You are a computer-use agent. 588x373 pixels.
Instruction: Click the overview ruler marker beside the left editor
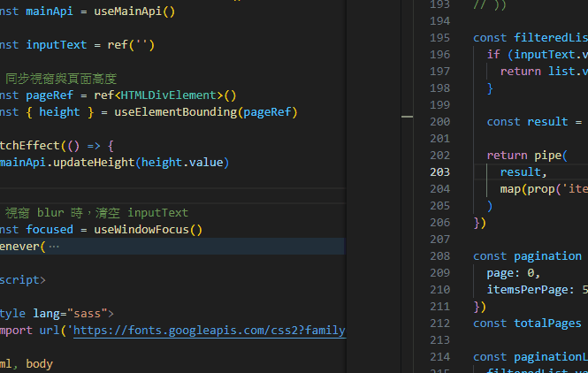coord(407,116)
